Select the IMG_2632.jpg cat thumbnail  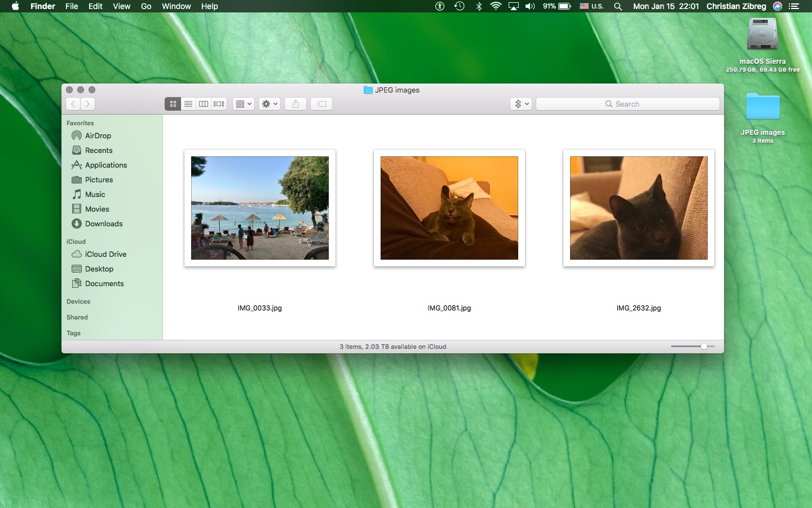pyautogui.click(x=639, y=208)
